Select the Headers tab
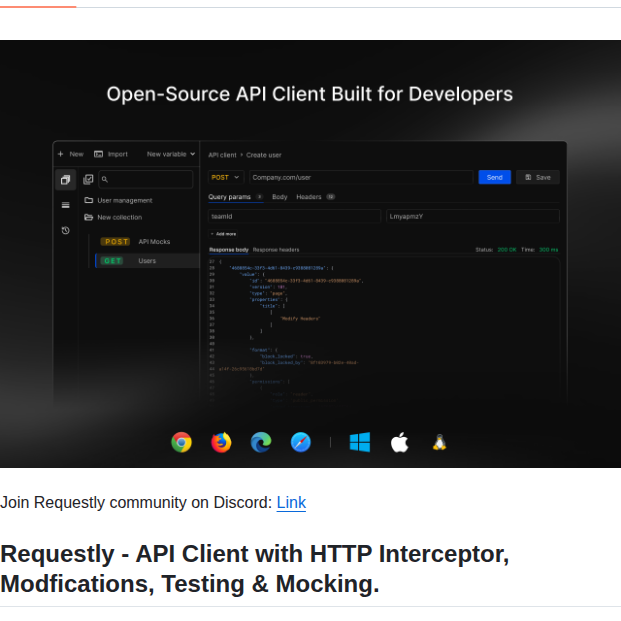This screenshot has height=621, width=621. 309,197
